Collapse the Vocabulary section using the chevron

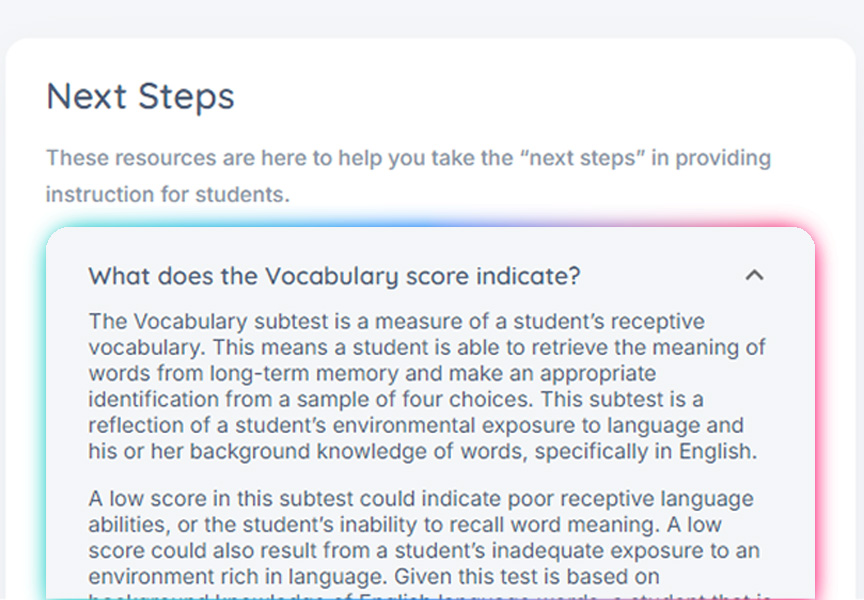pos(755,275)
